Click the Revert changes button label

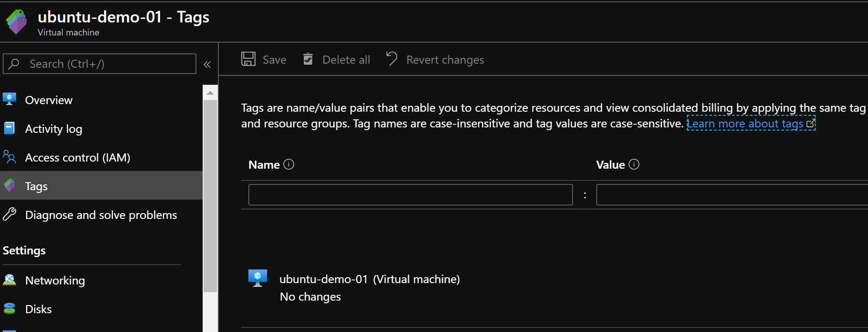pyautogui.click(x=445, y=60)
